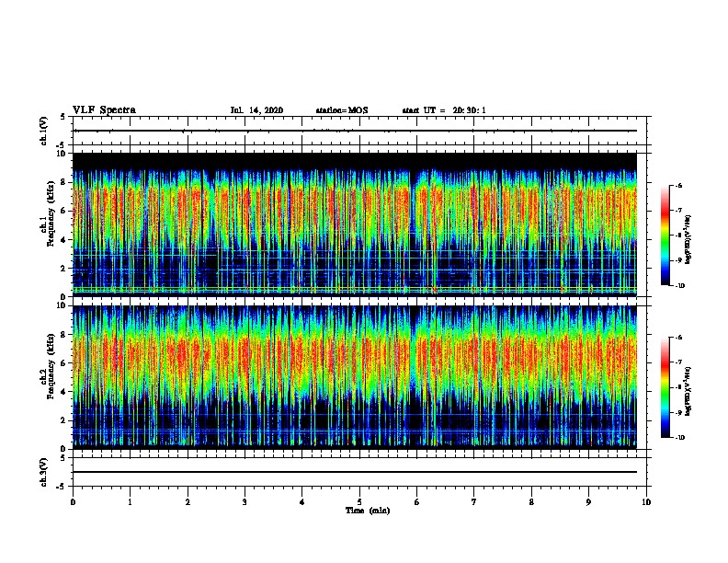Click inside the ch.1 spectrogram panel
The width and height of the screenshot is (728, 563).
click(355, 224)
